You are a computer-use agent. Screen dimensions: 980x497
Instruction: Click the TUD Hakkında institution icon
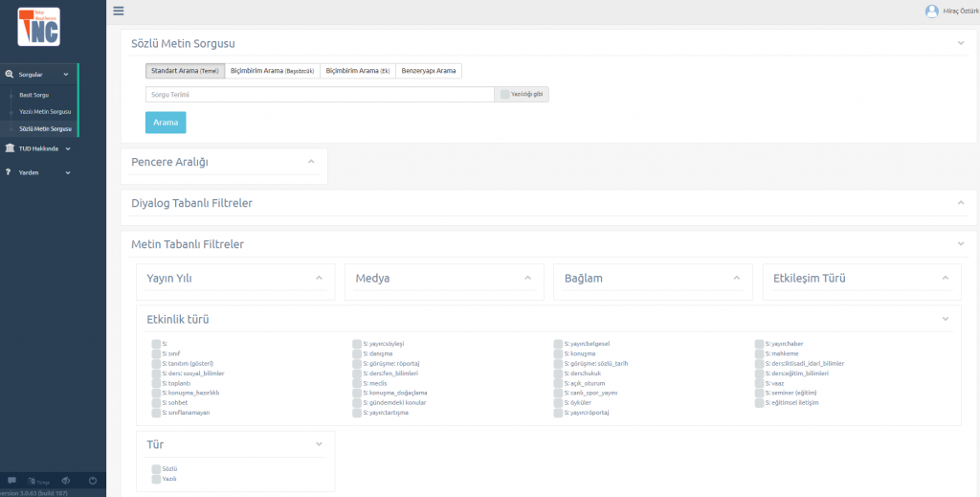pyautogui.click(x=9, y=148)
